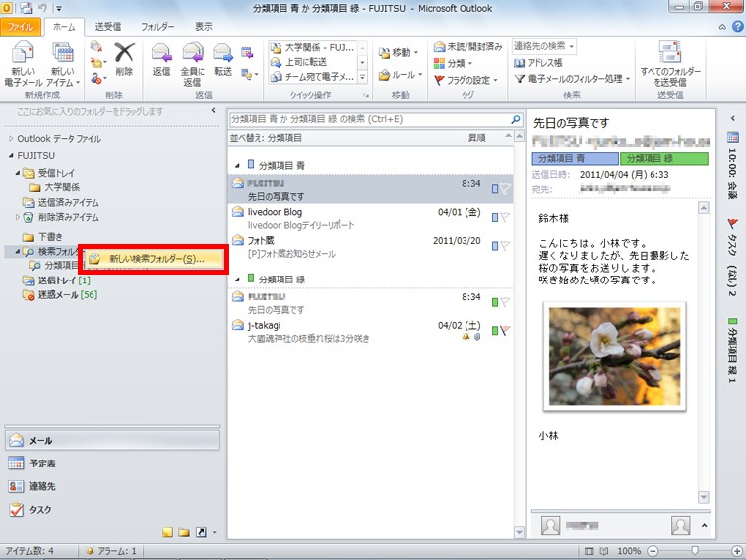Open the 大学関係 subfolder

click(55, 187)
